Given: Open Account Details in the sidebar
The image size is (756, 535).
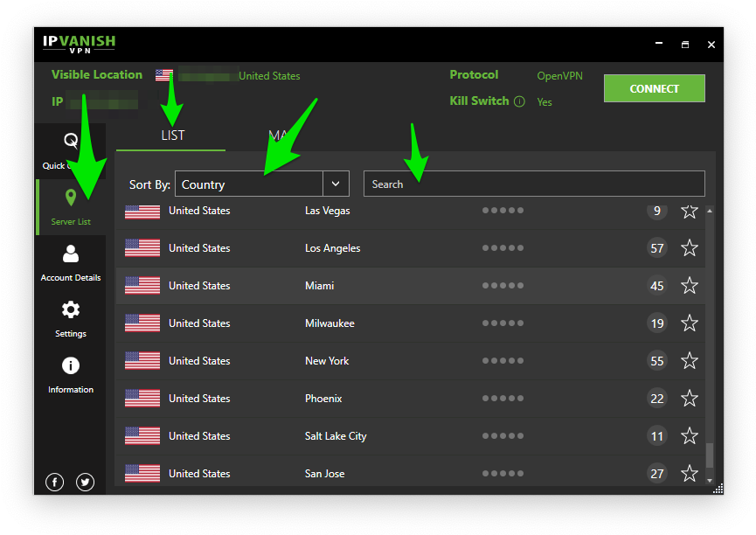Looking at the screenshot, I should (71, 263).
